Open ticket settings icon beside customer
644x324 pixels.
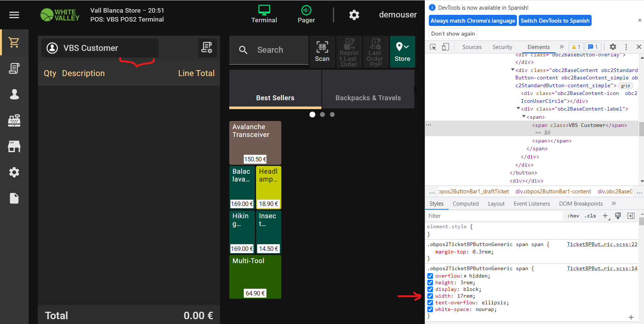207,48
